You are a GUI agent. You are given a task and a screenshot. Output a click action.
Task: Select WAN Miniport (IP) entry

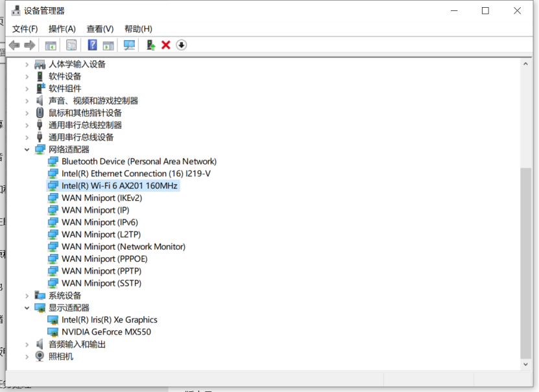pos(95,210)
